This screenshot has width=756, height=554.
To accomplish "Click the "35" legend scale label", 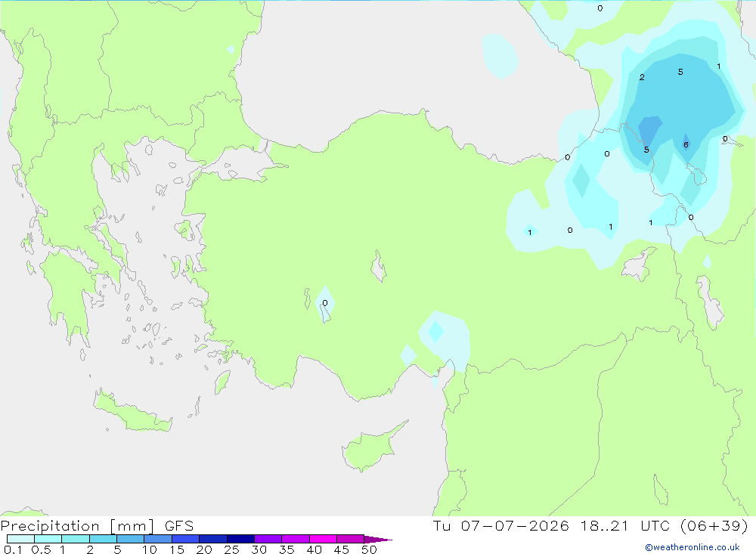I will (x=287, y=549).
